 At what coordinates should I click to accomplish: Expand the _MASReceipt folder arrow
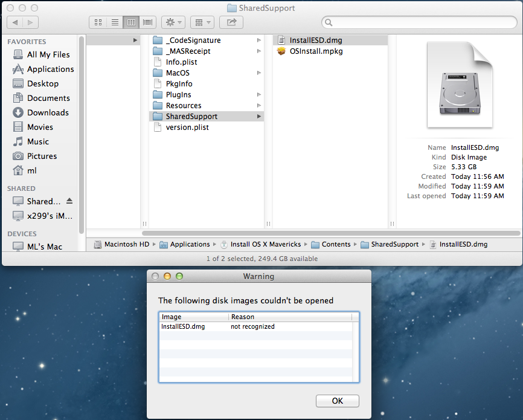[259, 51]
